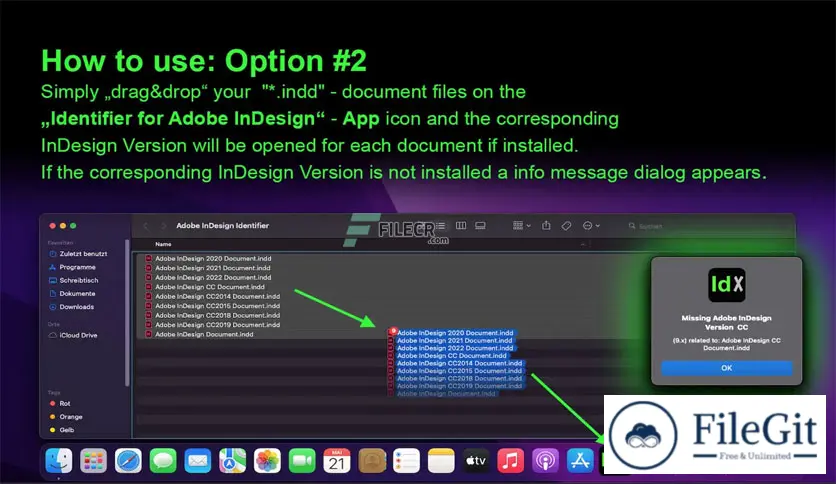The height and width of the screenshot is (484, 836).
Task: Click the Finder sidebar scrollbar
Action: pyautogui.click(x=127, y=312)
